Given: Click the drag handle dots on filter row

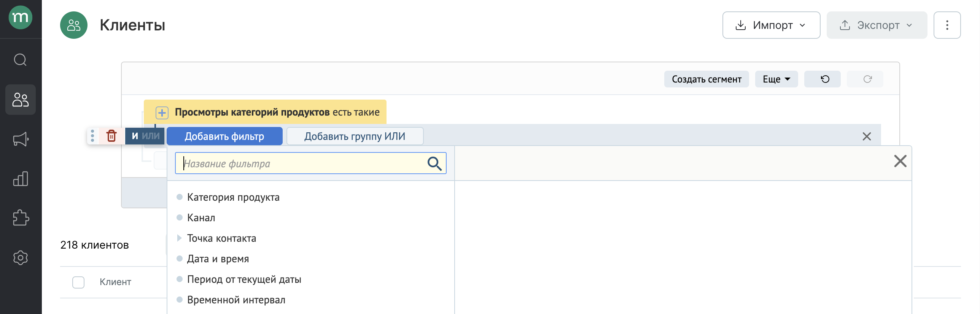Looking at the screenshot, I should click(92, 136).
